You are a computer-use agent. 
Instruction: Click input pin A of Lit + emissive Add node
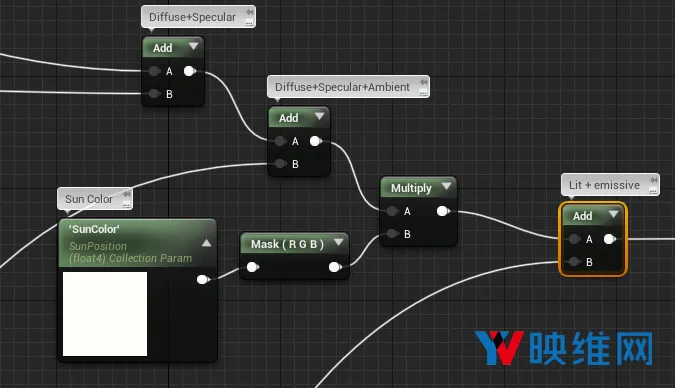pyautogui.click(x=574, y=239)
